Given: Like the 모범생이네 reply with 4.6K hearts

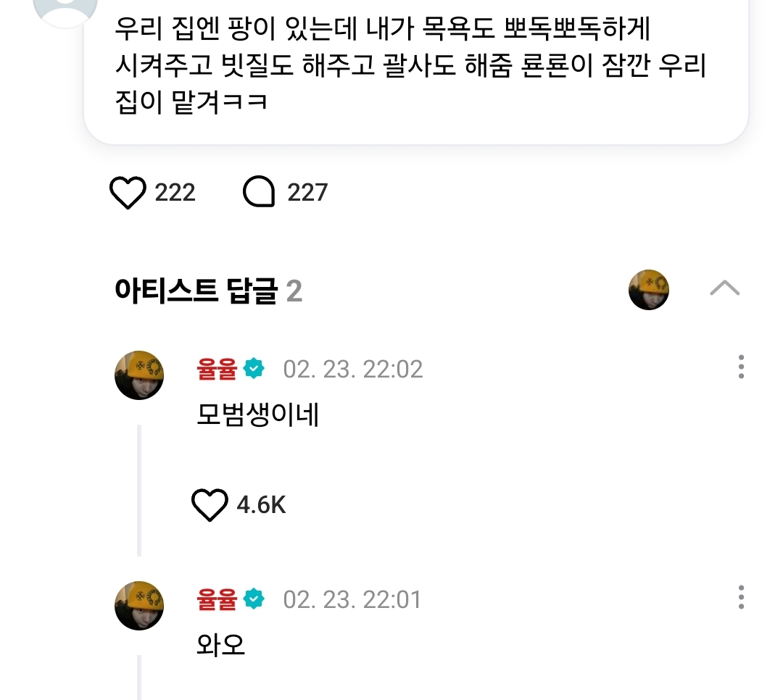Looking at the screenshot, I should click(210, 505).
